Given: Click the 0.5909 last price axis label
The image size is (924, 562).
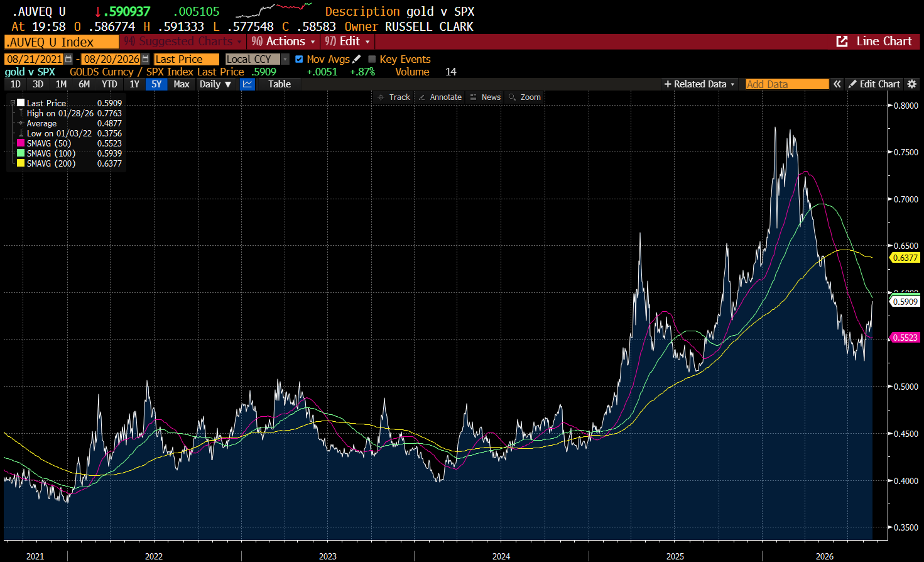Looking at the screenshot, I should point(905,302).
